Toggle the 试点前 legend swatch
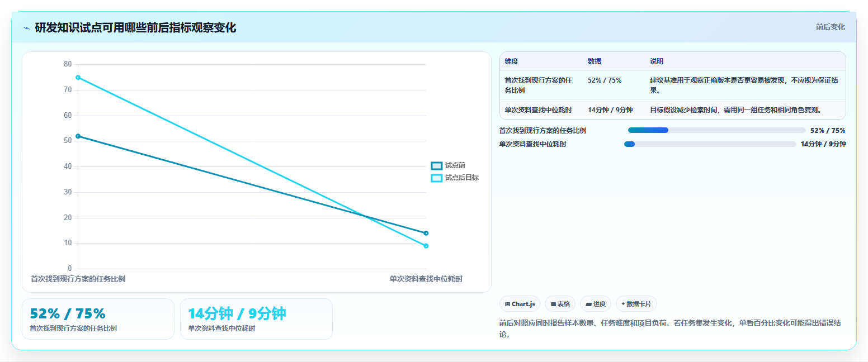The height and width of the screenshot is (362, 868). pos(437,165)
